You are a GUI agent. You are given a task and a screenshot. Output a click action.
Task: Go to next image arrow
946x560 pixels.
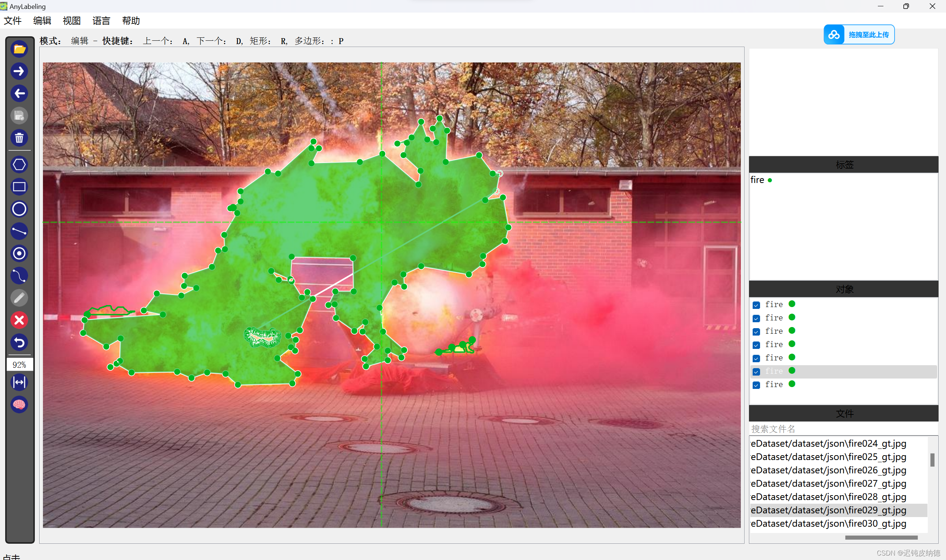pyautogui.click(x=19, y=71)
